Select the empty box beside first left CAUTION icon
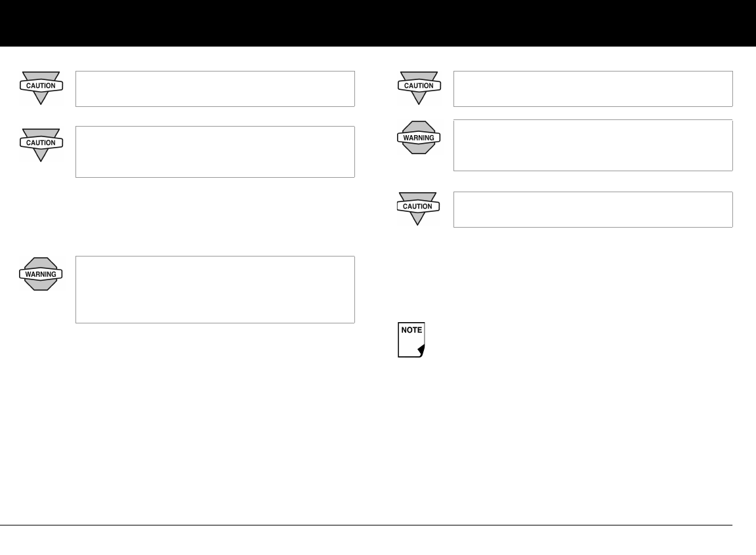Screen dimensions: 756x555 pyautogui.click(x=215, y=89)
